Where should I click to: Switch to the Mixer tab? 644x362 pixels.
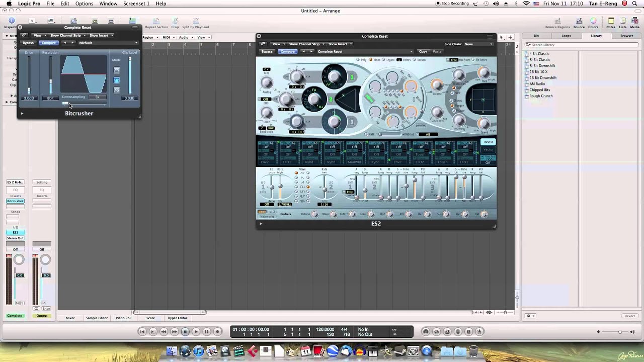point(70,318)
